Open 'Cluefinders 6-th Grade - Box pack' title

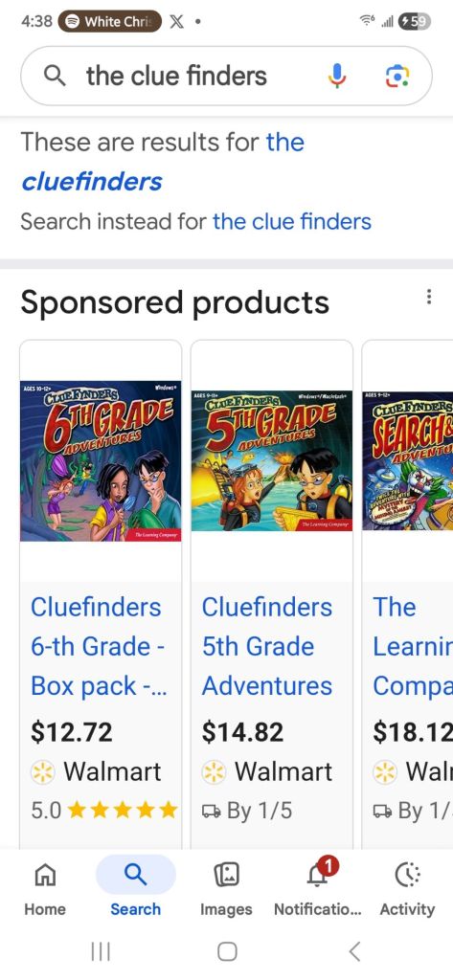99,646
